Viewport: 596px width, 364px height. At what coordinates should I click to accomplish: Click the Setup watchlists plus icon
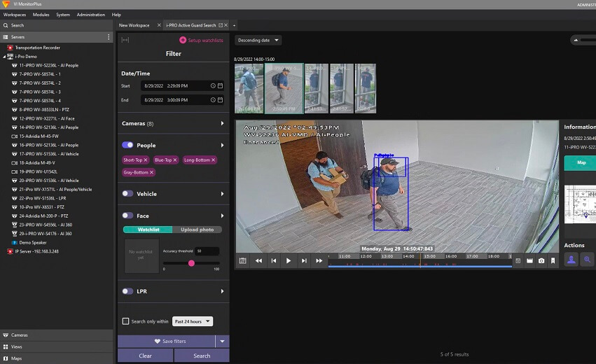pos(183,40)
